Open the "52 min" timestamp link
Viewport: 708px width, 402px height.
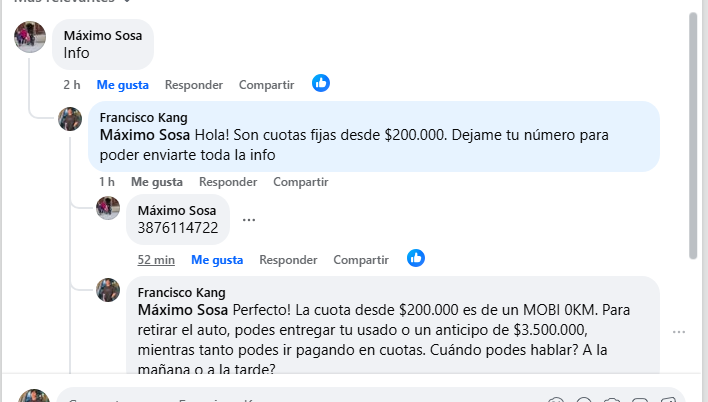tap(157, 259)
